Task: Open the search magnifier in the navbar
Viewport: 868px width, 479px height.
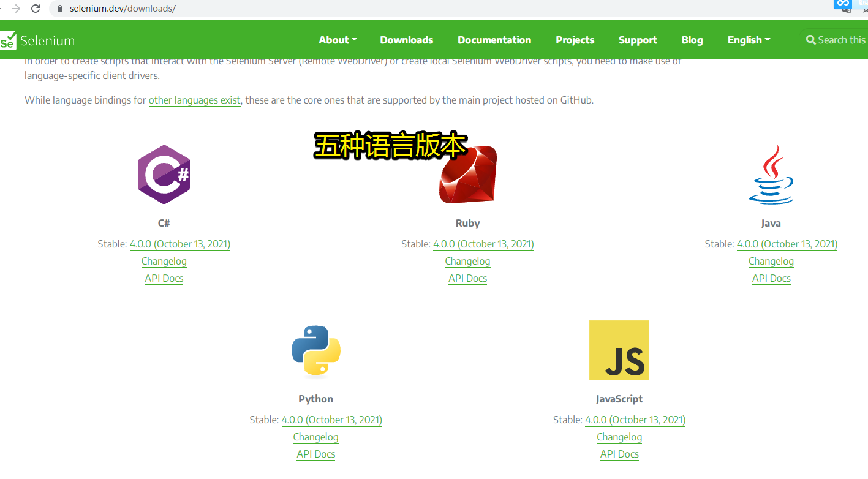Action: [x=810, y=40]
